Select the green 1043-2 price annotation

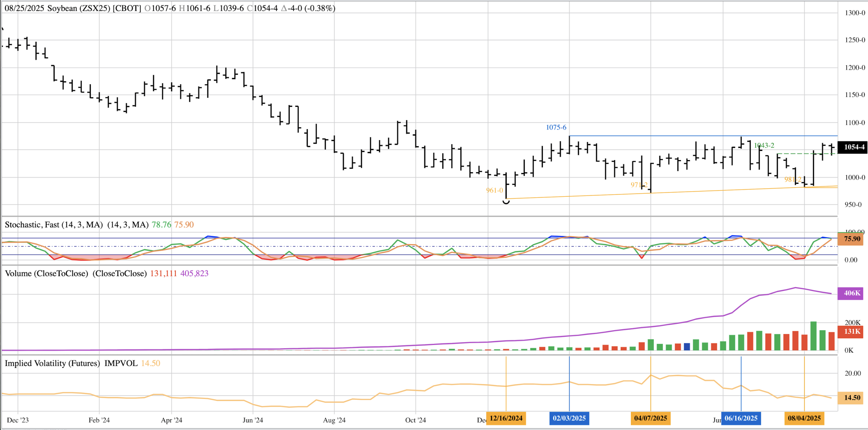pyautogui.click(x=764, y=145)
